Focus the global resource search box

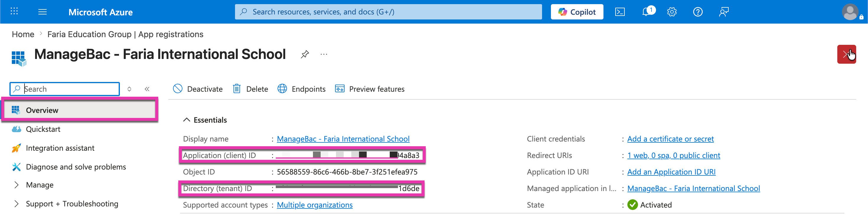pyautogui.click(x=388, y=12)
